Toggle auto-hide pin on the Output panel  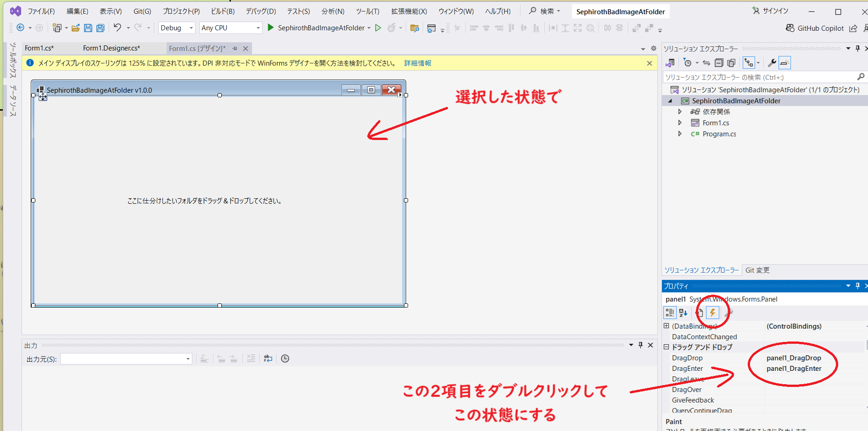click(641, 345)
